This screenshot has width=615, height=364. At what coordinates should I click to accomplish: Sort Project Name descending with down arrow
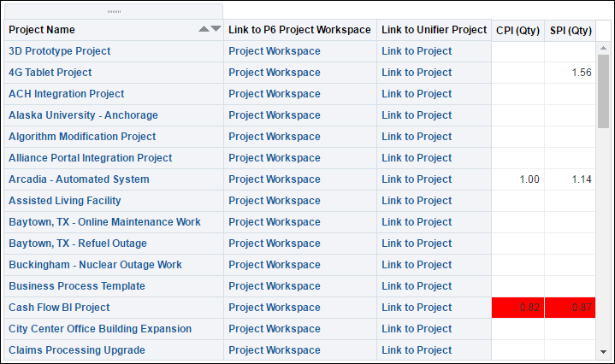(x=216, y=28)
